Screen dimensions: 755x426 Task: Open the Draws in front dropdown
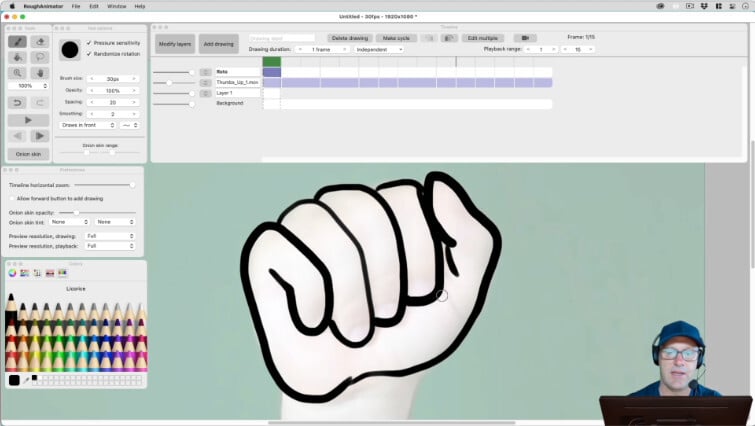(88, 125)
